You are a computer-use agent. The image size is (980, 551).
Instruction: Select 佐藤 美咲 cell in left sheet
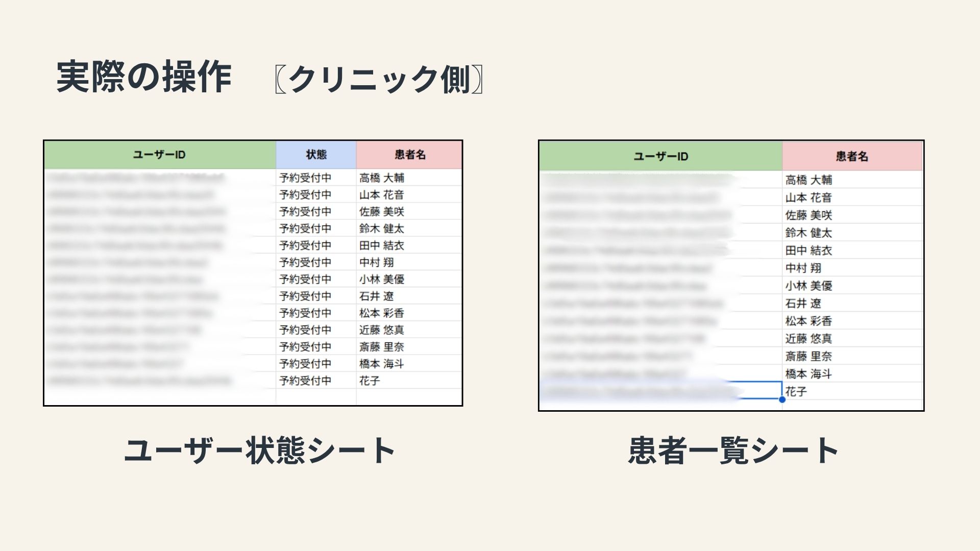click(x=381, y=212)
